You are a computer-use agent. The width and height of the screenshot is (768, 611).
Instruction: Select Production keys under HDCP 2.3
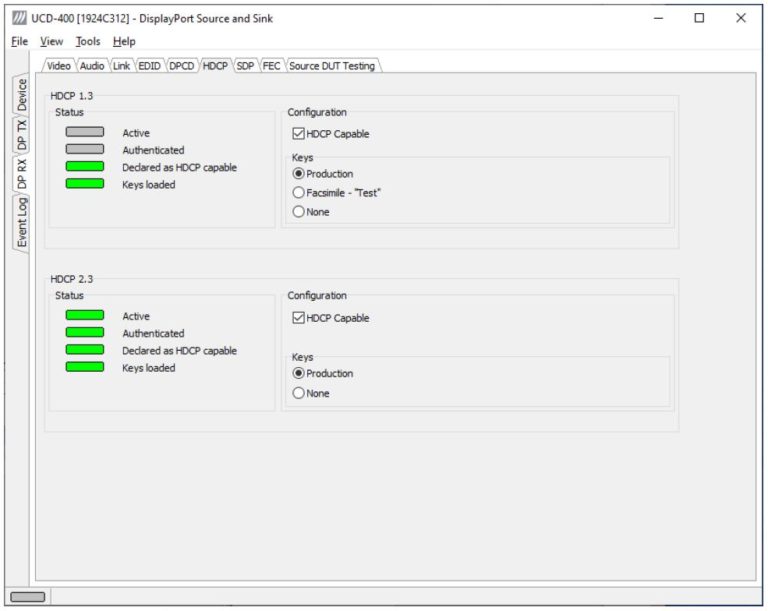(299, 373)
